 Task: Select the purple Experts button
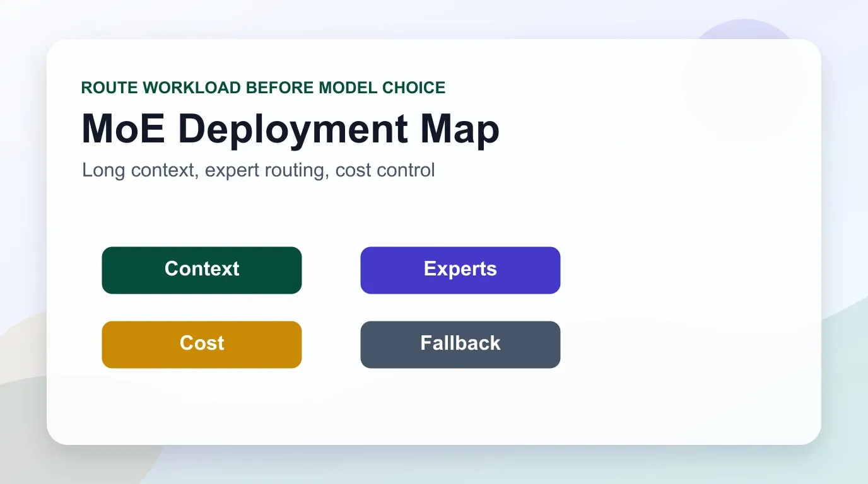click(460, 270)
